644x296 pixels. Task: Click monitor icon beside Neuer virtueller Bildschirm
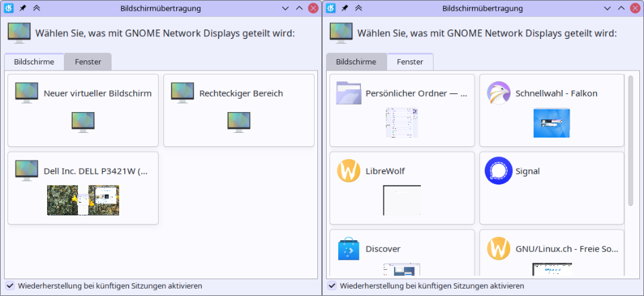27,93
